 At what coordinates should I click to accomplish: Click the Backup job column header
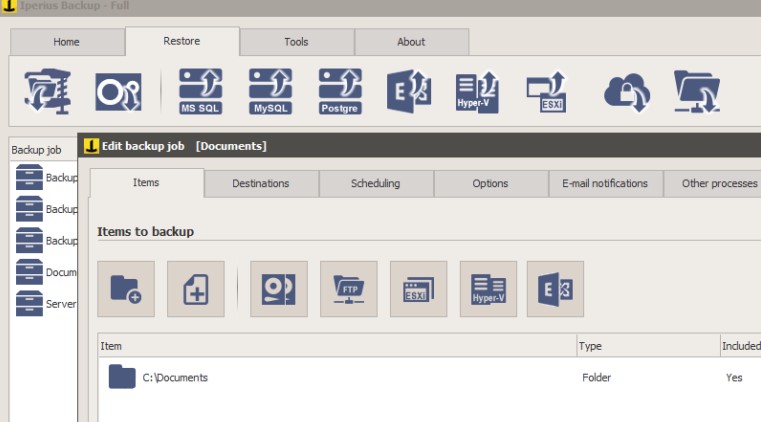(x=43, y=150)
